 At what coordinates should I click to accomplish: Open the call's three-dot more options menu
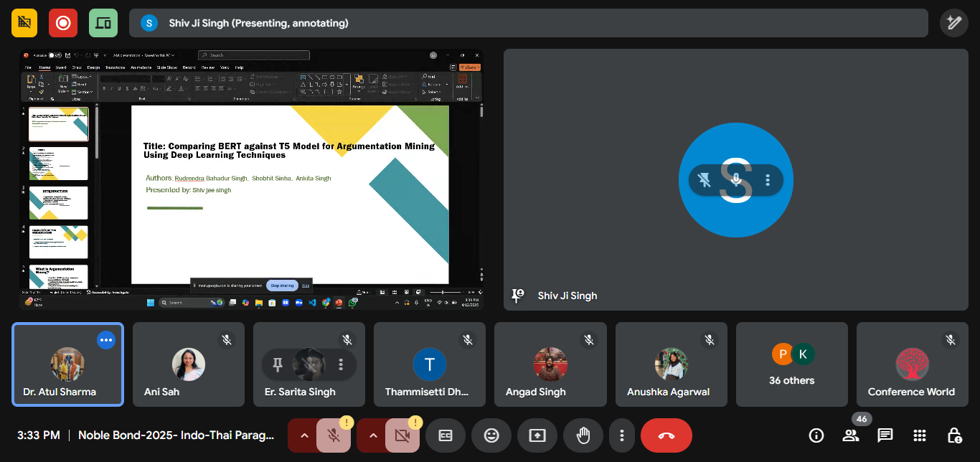click(x=622, y=435)
